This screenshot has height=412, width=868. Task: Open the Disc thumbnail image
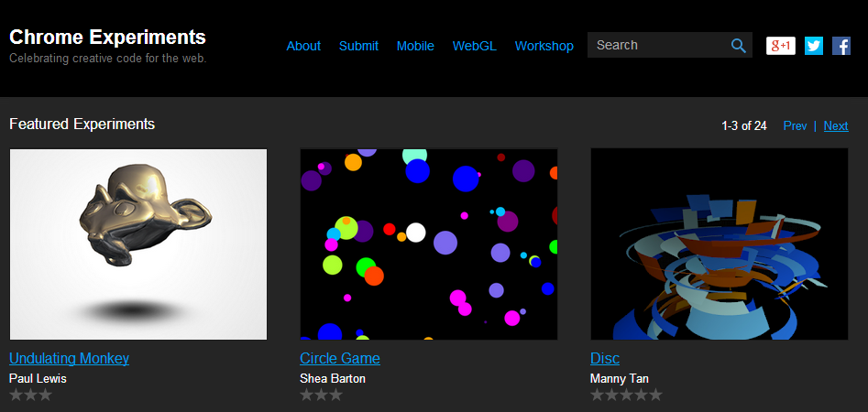tap(720, 244)
